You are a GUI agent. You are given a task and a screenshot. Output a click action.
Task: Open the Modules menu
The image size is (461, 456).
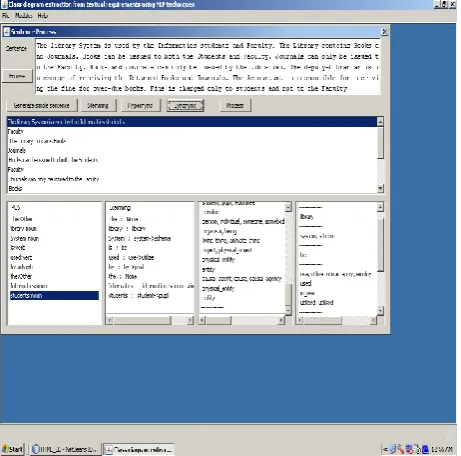point(23,16)
